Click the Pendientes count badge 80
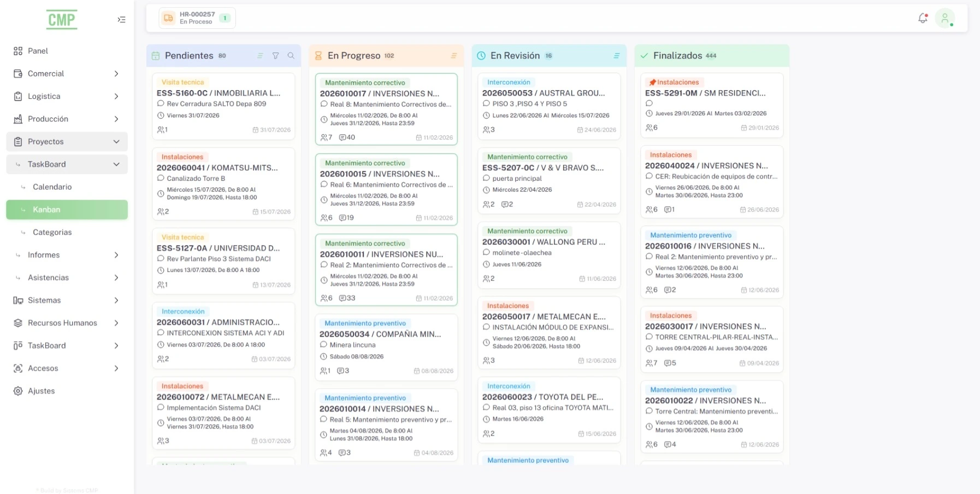The width and height of the screenshot is (980, 494). point(222,56)
